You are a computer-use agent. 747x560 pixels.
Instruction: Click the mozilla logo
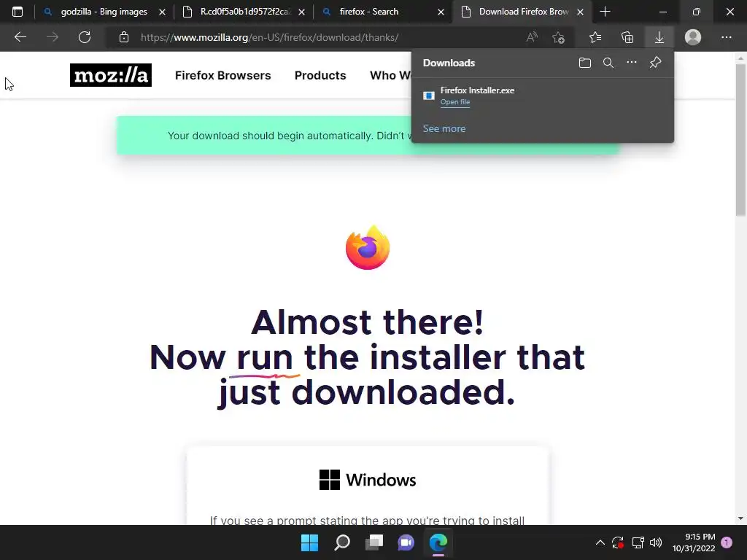(x=111, y=75)
